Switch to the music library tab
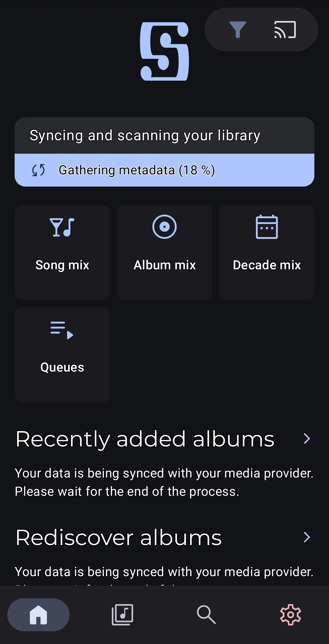Screen dimensions: 329x644 pyautogui.click(x=122, y=614)
